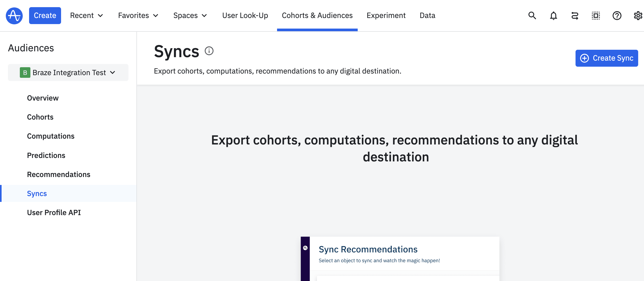The image size is (644, 281).
Task: Expand the Spaces dropdown menu
Action: (190, 16)
